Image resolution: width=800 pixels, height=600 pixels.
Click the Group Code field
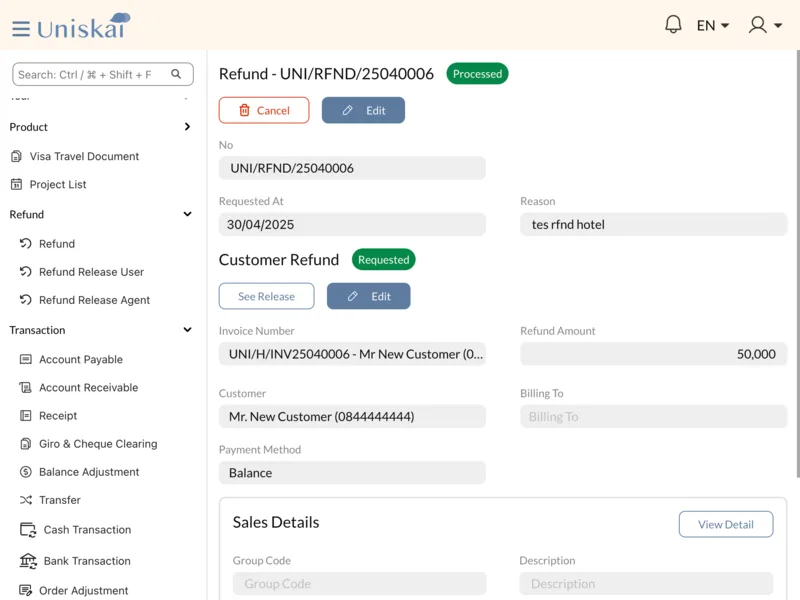pos(359,583)
